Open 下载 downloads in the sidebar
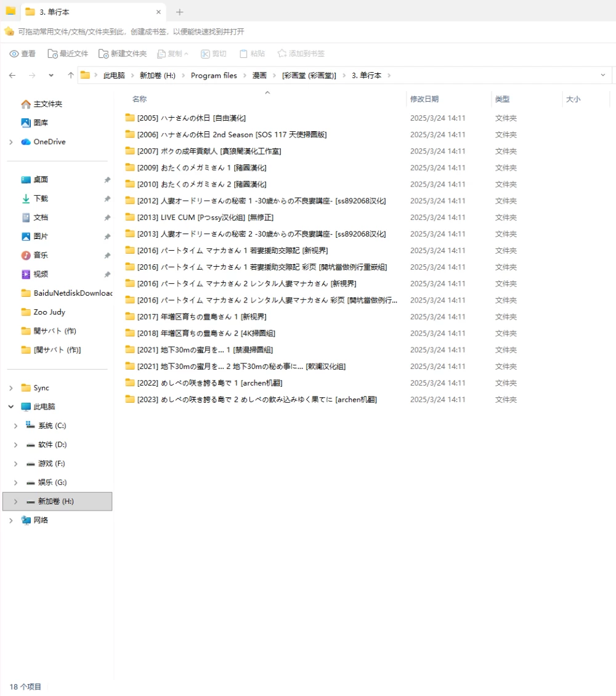616x696 pixels. (34, 198)
